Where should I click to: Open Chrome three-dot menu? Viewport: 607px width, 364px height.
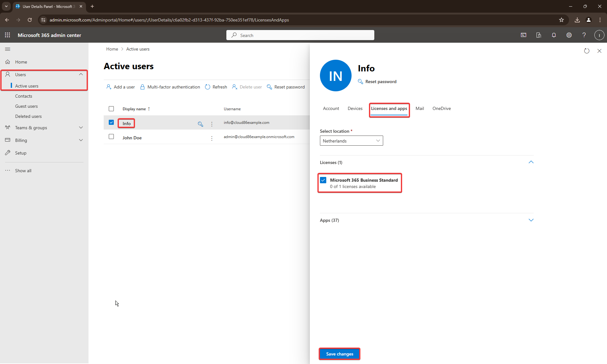(600, 20)
